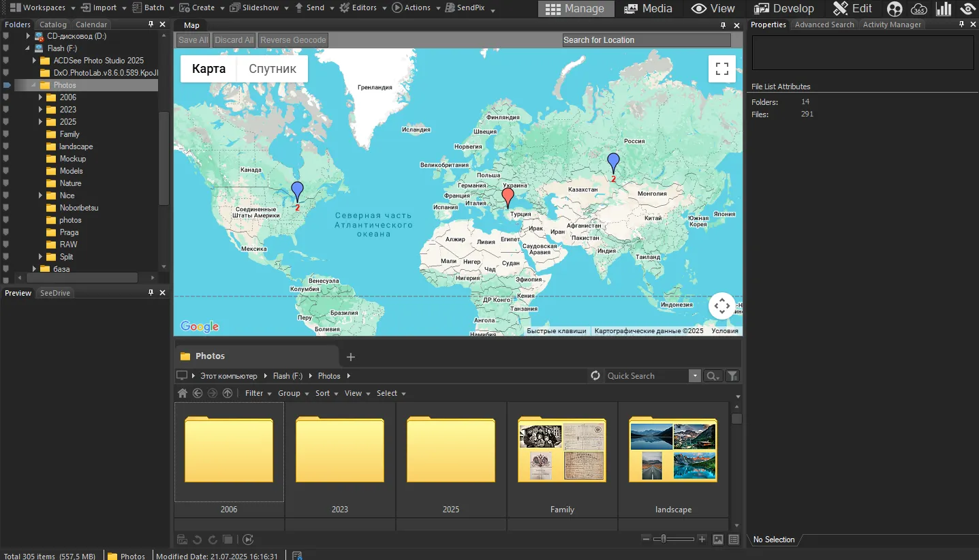
Task: Toggle map fullscreen view
Action: (722, 69)
